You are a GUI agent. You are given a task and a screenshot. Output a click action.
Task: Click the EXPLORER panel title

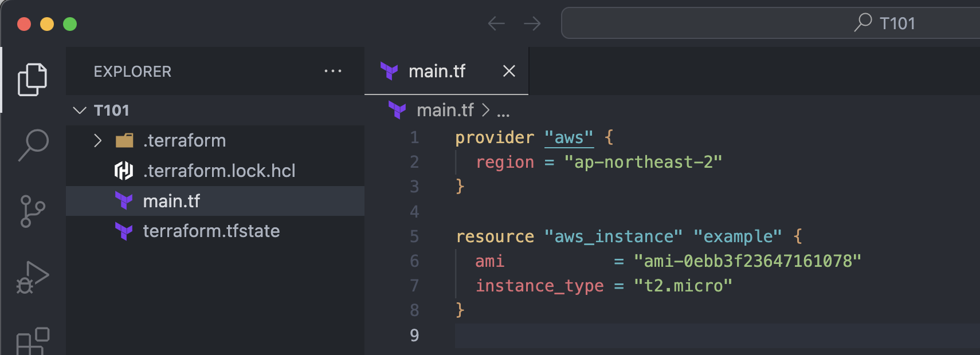[132, 72]
